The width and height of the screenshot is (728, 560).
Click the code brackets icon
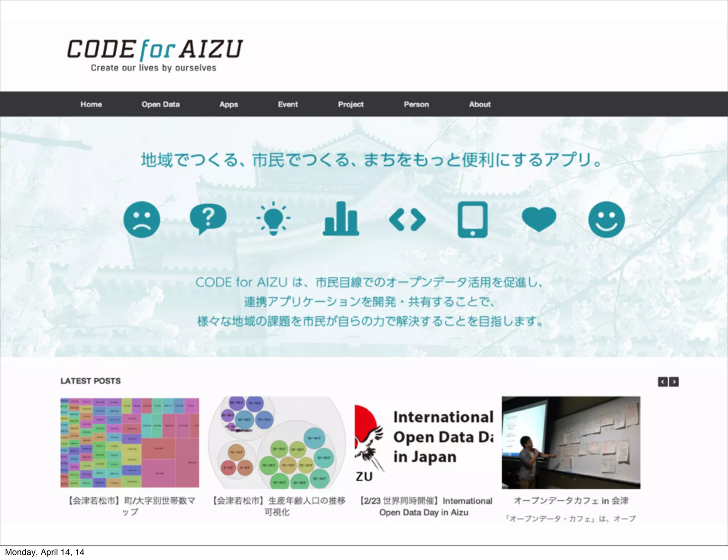tap(407, 220)
